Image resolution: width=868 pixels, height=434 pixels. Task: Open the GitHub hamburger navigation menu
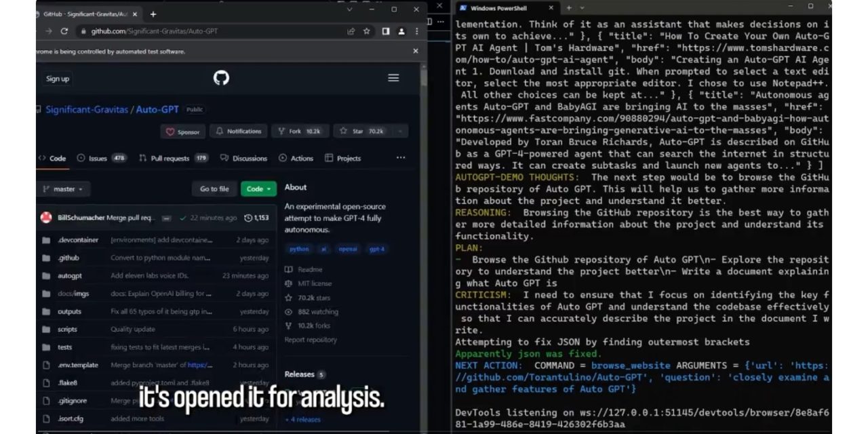(x=393, y=78)
